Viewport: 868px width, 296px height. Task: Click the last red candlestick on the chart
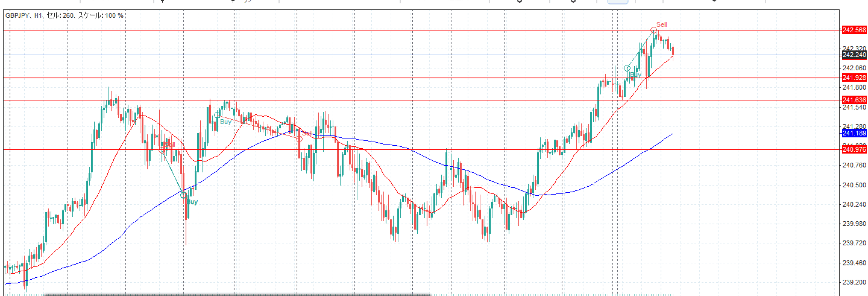tap(673, 51)
